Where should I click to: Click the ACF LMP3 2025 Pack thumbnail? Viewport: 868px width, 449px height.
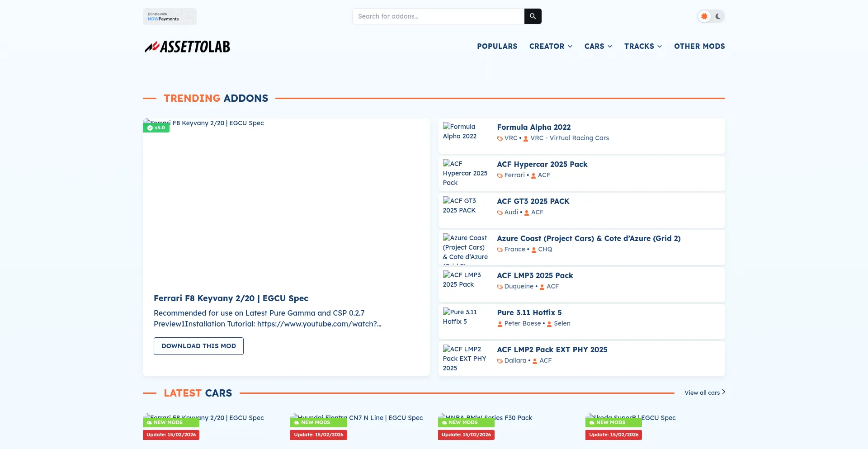465,284
